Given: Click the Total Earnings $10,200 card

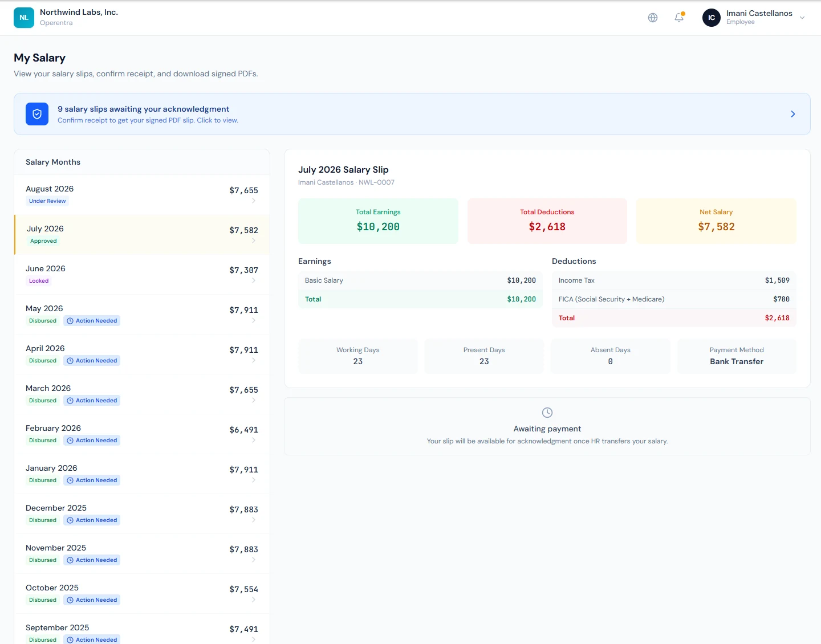Looking at the screenshot, I should pos(378,221).
